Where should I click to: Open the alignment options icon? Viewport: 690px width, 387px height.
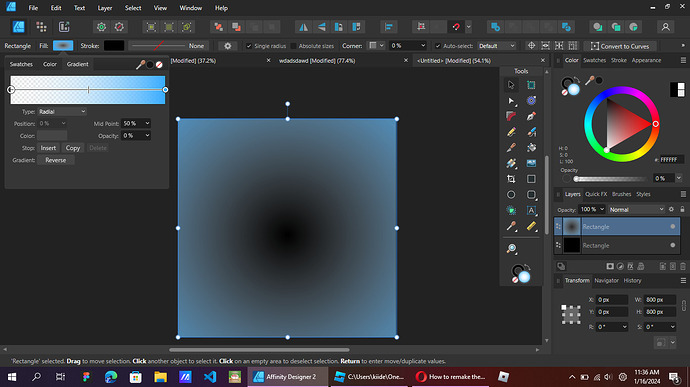[389, 27]
